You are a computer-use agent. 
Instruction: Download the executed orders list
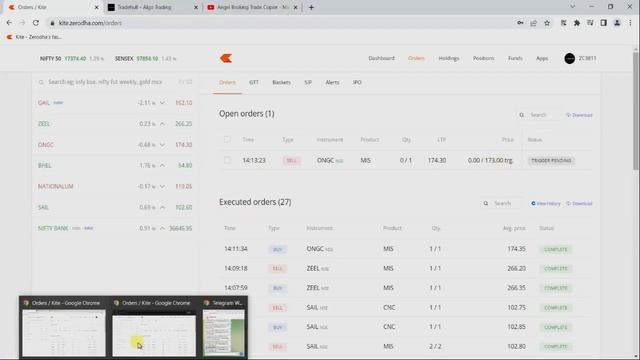579,203
